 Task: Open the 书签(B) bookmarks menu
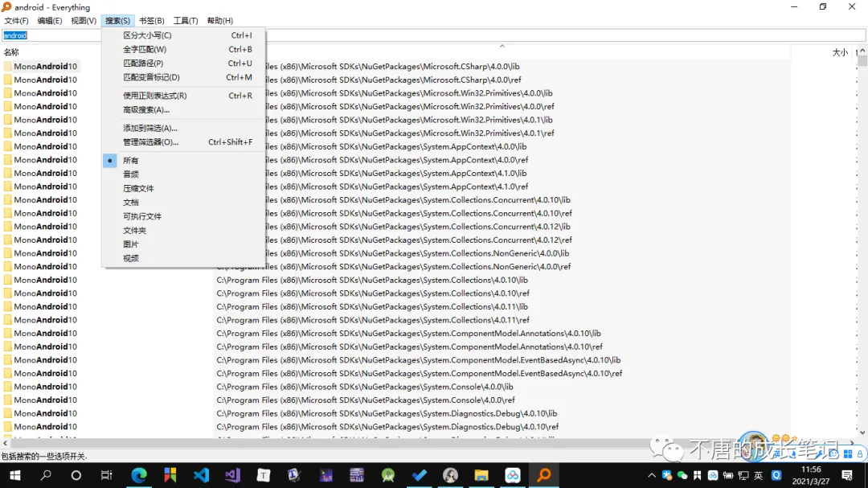151,20
